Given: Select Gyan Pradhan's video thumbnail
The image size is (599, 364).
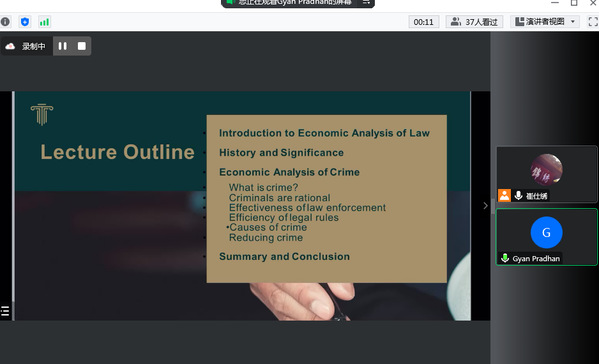Looking at the screenshot, I should click(546, 237).
